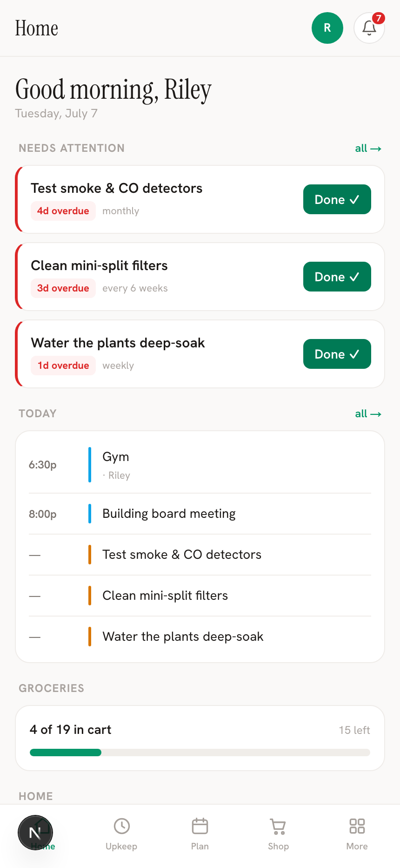The height and width of the screenshot is (868, 400).
Task: Open the Shop cart icon tab
Action: (278, 834)
